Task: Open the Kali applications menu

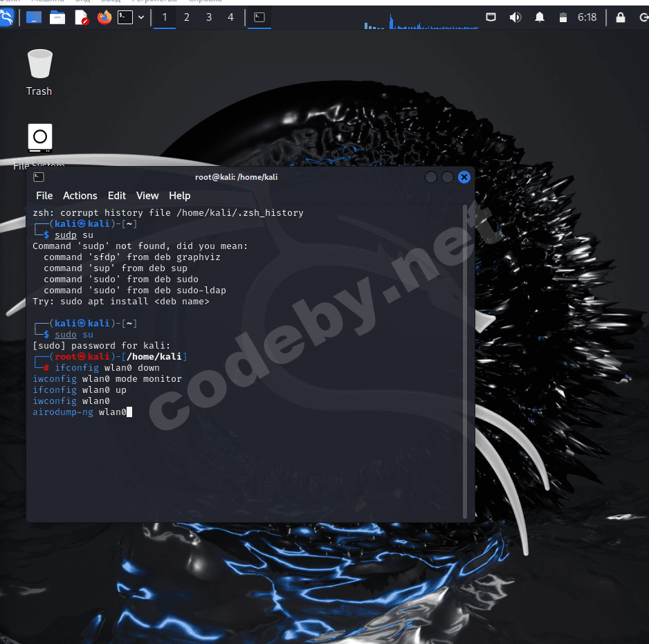Action: (x=6, y=17)
